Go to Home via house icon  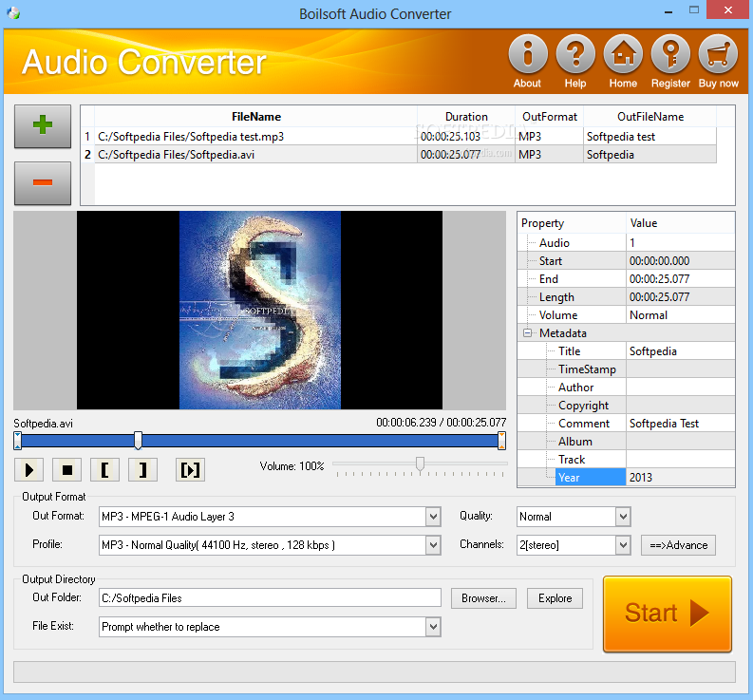pyautogui.click(x=623, y=54)
